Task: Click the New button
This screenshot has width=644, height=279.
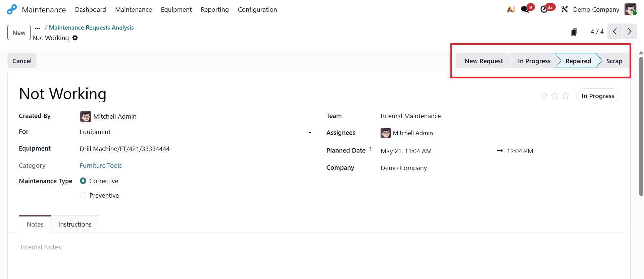Action: (x=19, y=33)
